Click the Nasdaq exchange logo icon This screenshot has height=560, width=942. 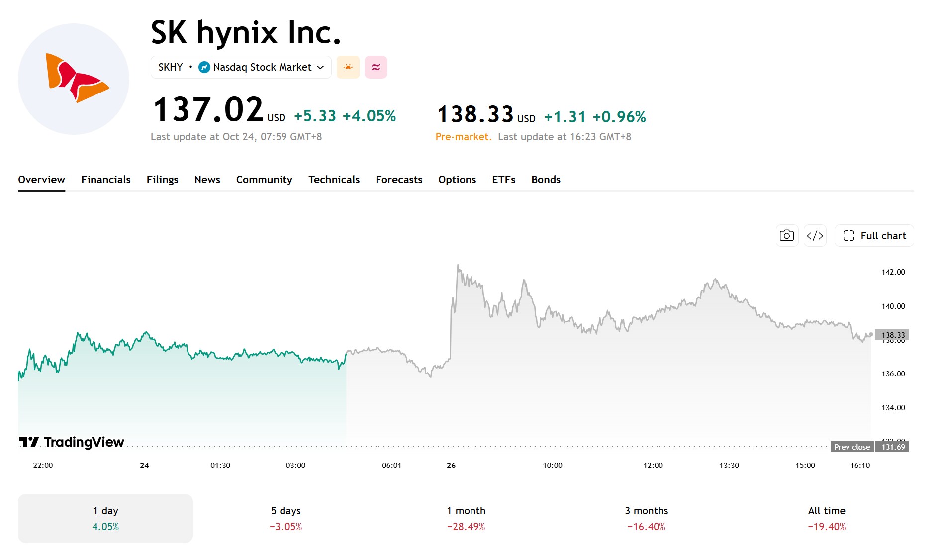[204, 67]
